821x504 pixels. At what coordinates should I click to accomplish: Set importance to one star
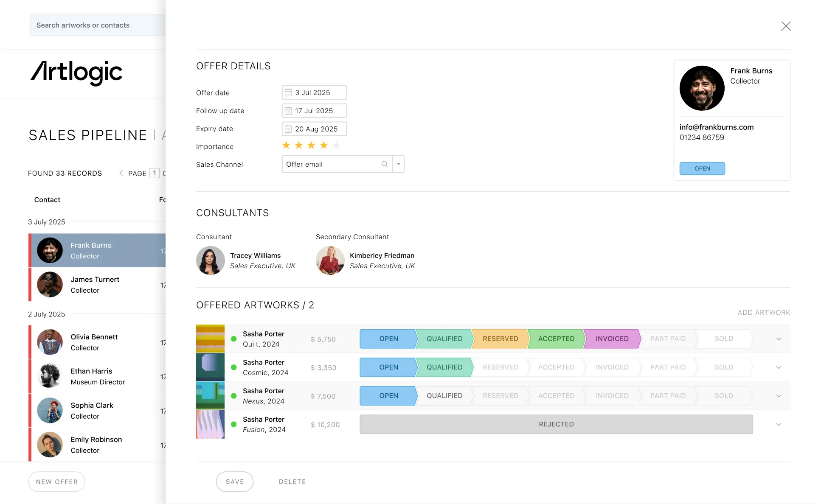(x=286, y=146)
